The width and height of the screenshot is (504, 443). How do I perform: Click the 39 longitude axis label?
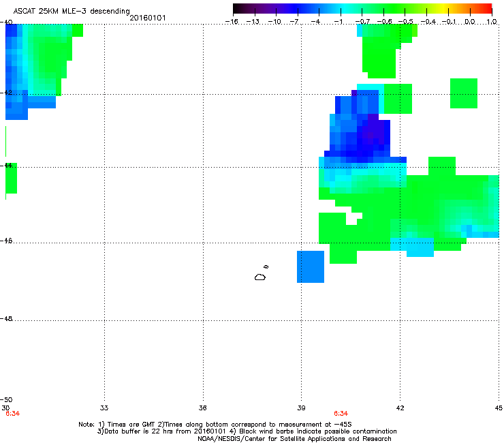pos(301,408)
